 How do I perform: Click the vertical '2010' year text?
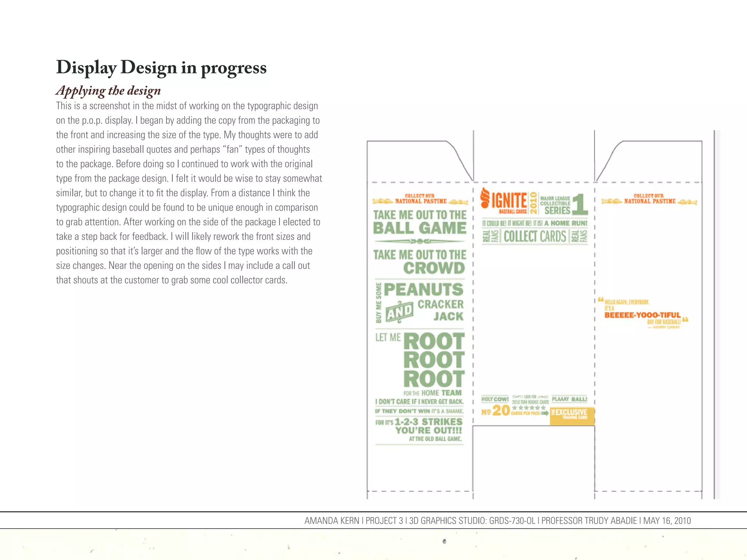point(533,203)
